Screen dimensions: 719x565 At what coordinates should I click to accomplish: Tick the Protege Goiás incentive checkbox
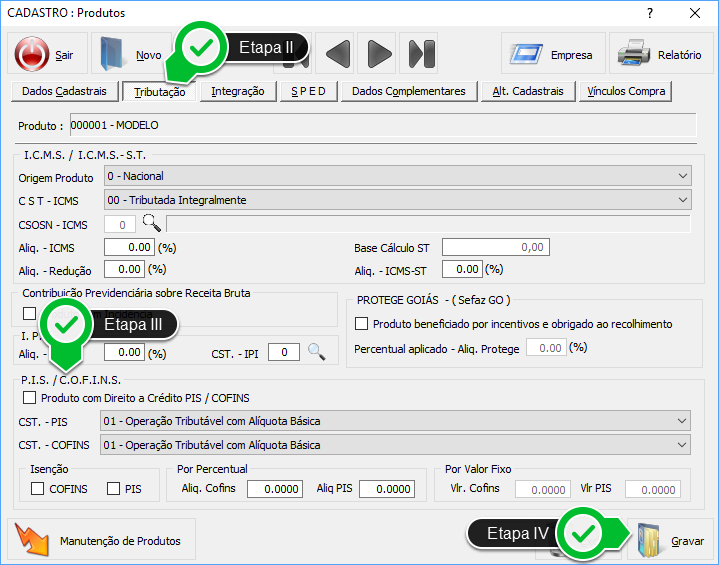pos(362,324)
